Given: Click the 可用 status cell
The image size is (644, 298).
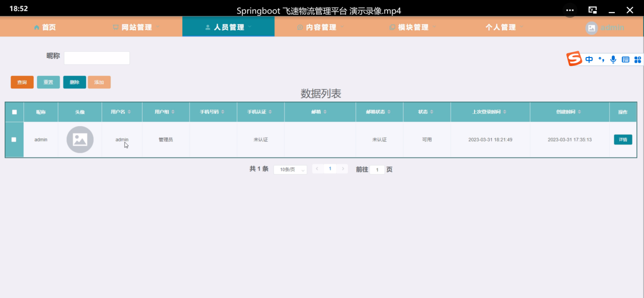Looking at the screenshot, I should [427, 139].
